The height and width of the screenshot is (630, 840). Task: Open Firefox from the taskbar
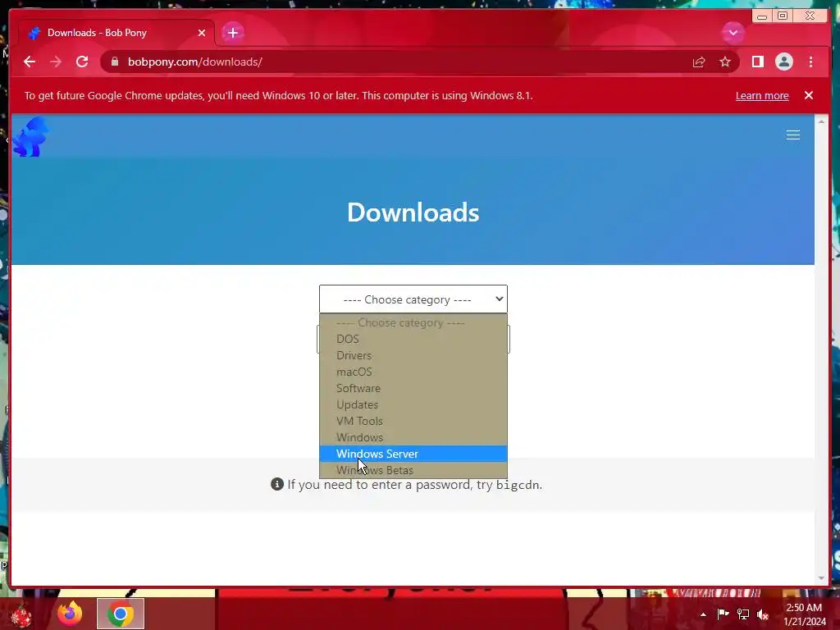click(x=70, y=614)
